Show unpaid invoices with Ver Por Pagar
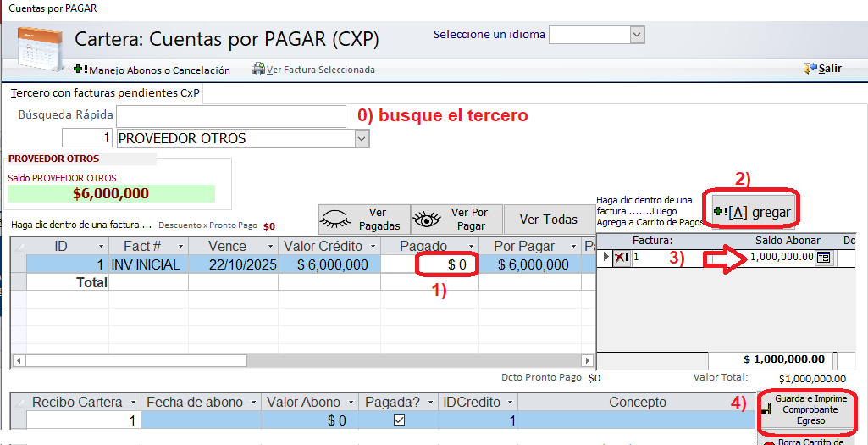 (x=456, y=220)
